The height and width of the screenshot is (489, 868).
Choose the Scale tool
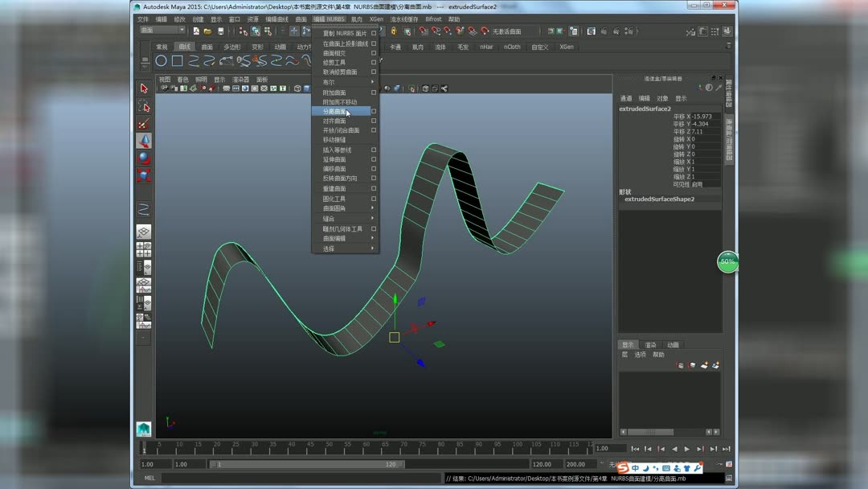pos(144,176)
